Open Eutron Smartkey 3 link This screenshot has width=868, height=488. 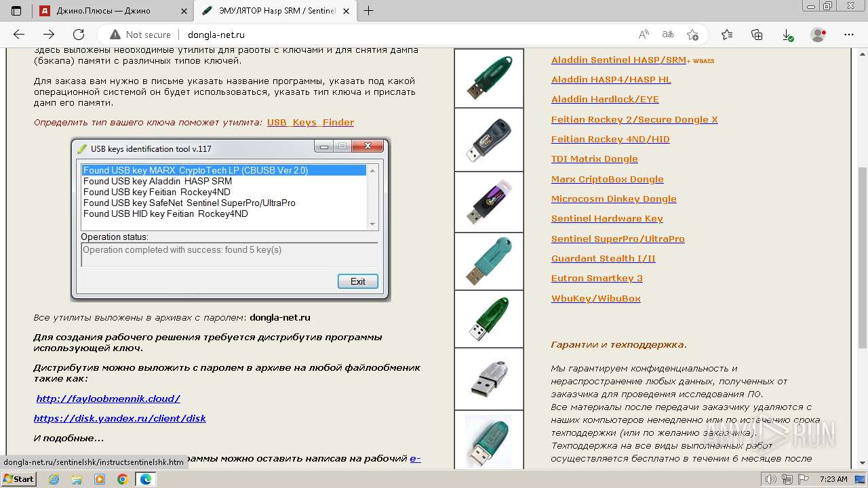pyautogui.click(x=597, y=278)
